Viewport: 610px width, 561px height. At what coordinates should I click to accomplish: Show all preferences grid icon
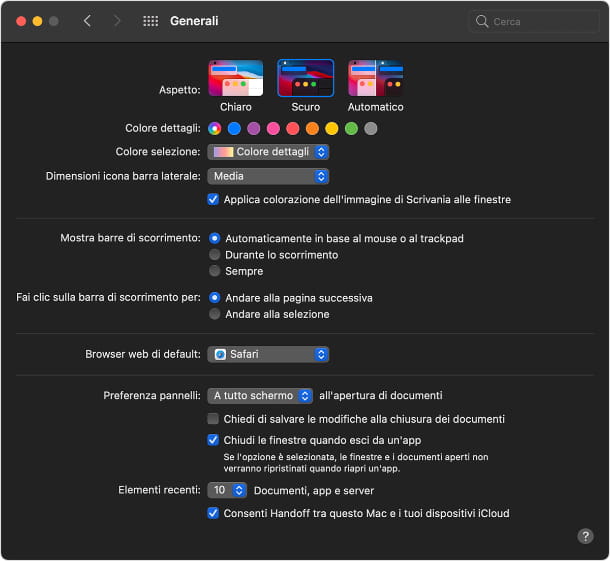[x=151, y=21]
